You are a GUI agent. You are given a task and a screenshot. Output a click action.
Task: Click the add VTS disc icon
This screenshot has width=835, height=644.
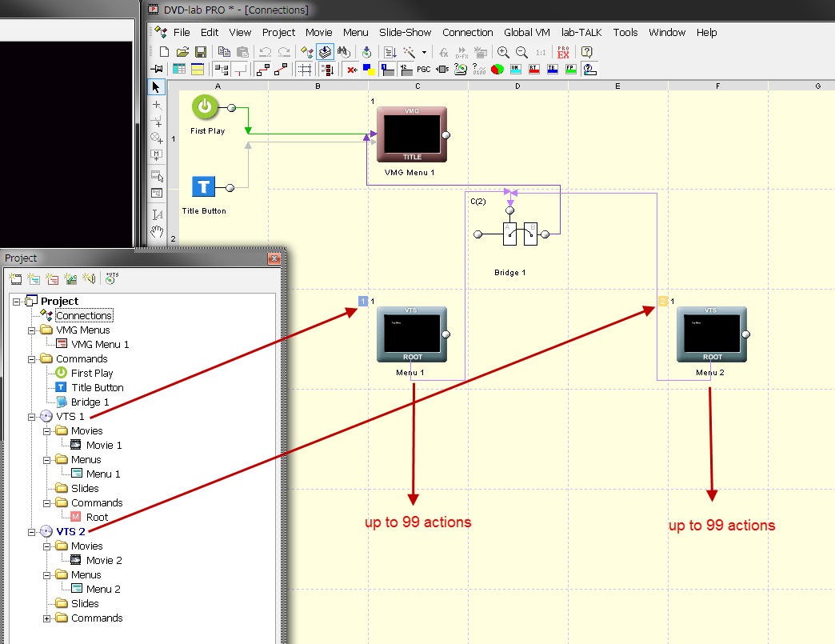coord(111,278)
